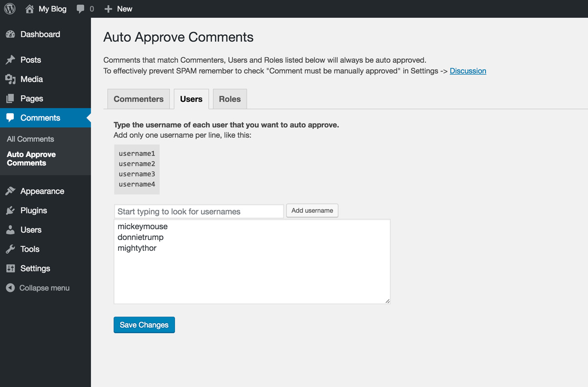Image resolution: width=588 pixels, height=387 pixels.
Task: Open the Dashboard gauge icon
Action: pos(10,34)
